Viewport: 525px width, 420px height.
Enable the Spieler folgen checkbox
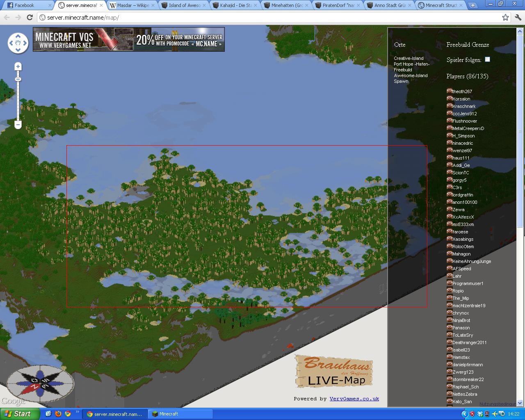pyautogui.click(x=487, y=59)
